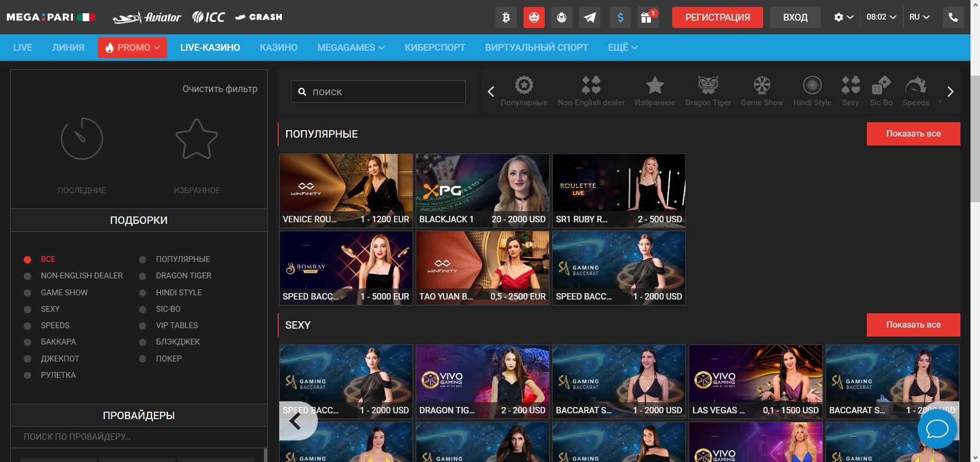This screenshot has height=462, width=980.
Task: Select the Sic-Bo dice icon
Action: click(x=881, y=91)
